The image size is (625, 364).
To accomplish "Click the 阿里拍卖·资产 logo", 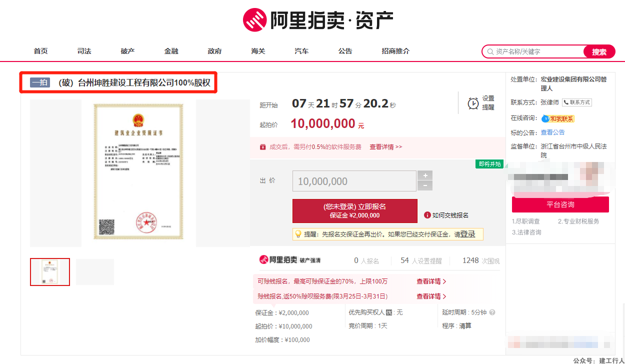I will point(318,19).
